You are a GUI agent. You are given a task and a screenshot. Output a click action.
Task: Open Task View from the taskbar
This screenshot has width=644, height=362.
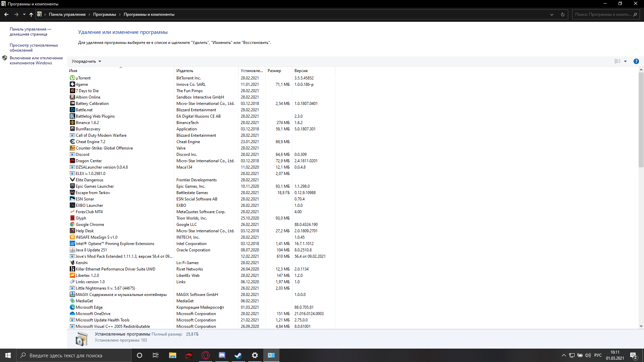[156, 355]
